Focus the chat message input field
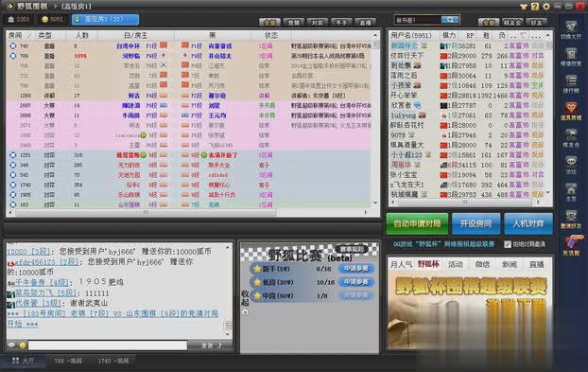588x372 pixels. click(x=107, y=345)
